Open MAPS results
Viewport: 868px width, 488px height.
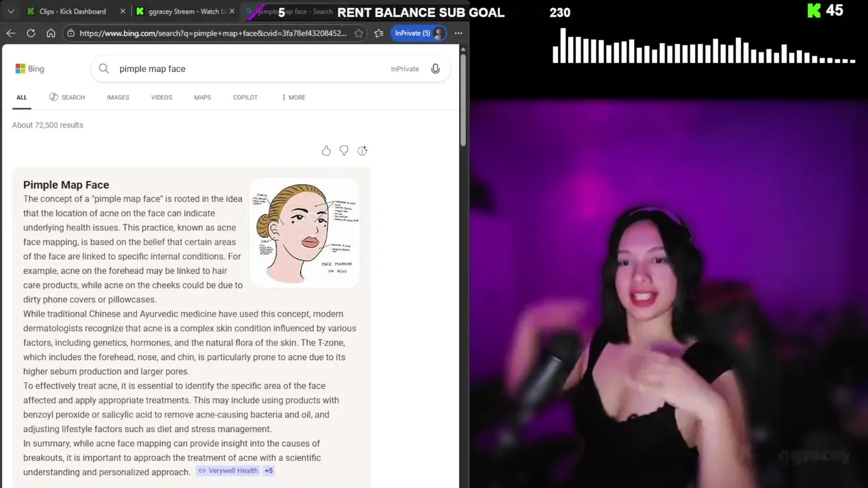[x=202, y=98]
